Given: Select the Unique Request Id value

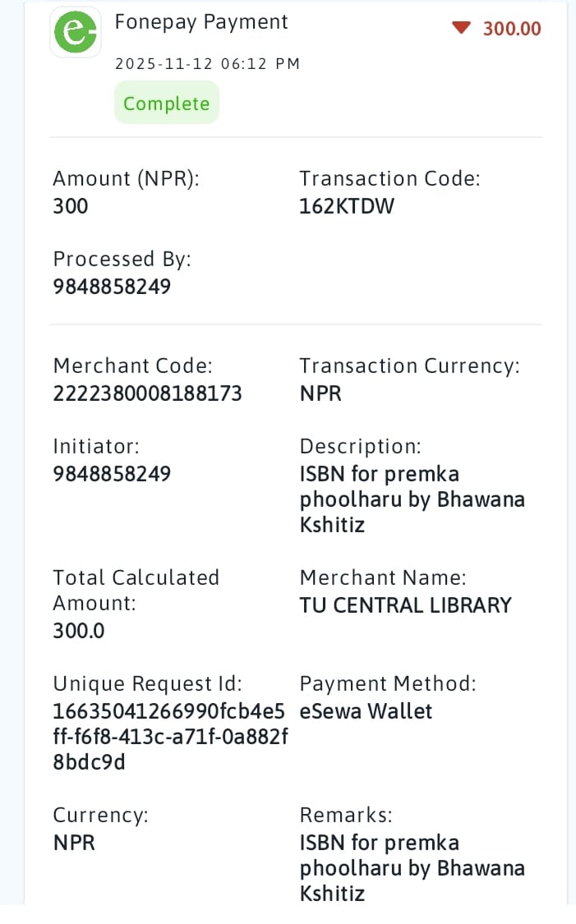Looking at the screenshot, I should (x=169, y=737).
